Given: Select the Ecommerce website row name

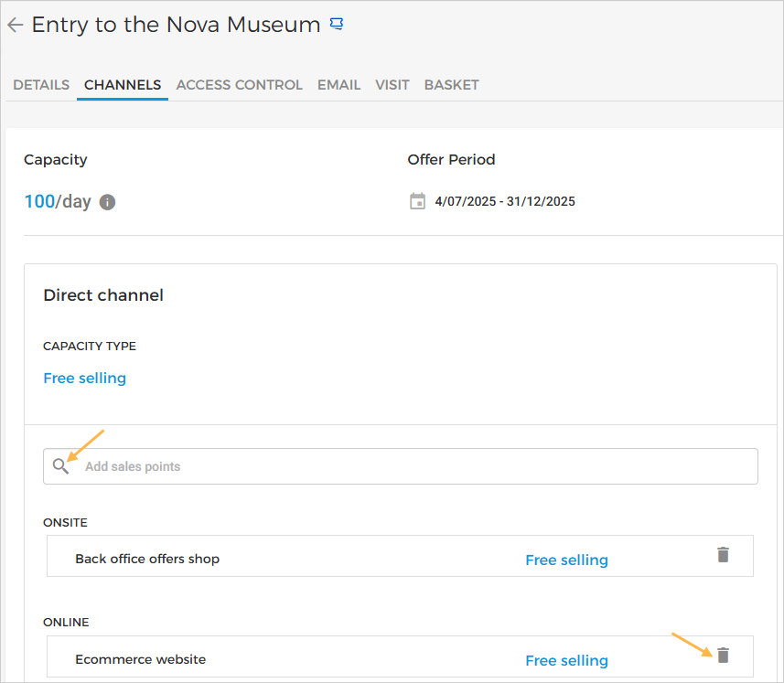Looking at the screenshot, I should click(x=140, y=659).
